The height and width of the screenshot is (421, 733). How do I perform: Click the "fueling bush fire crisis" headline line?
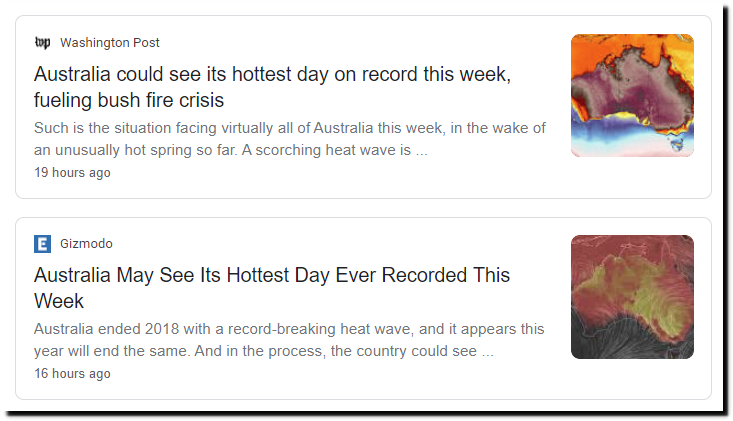click(x=129, y=100)
